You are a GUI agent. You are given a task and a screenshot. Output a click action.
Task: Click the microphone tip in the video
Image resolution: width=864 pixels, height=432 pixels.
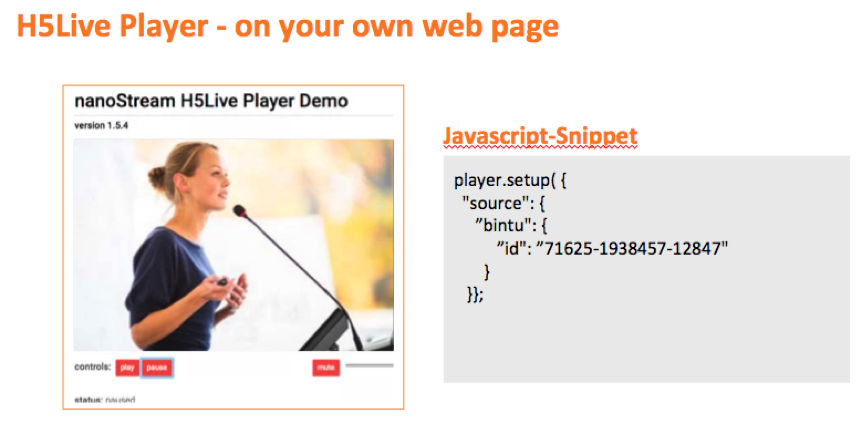(x=240, y=210)
